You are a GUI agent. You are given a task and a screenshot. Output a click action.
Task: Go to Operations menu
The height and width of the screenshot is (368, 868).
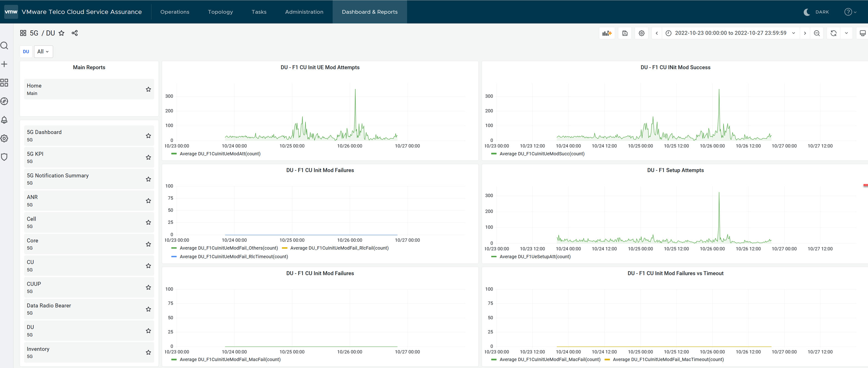(175, 12)
